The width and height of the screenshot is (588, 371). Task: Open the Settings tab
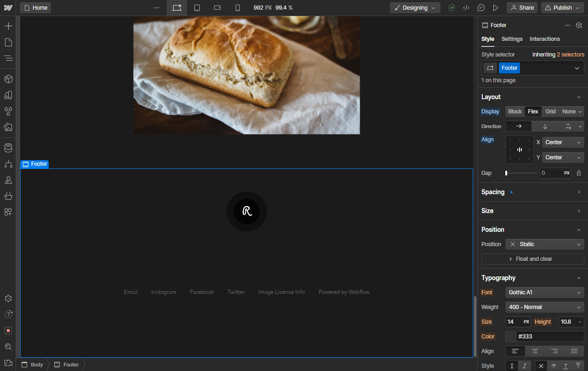click(x=512, y=39)
